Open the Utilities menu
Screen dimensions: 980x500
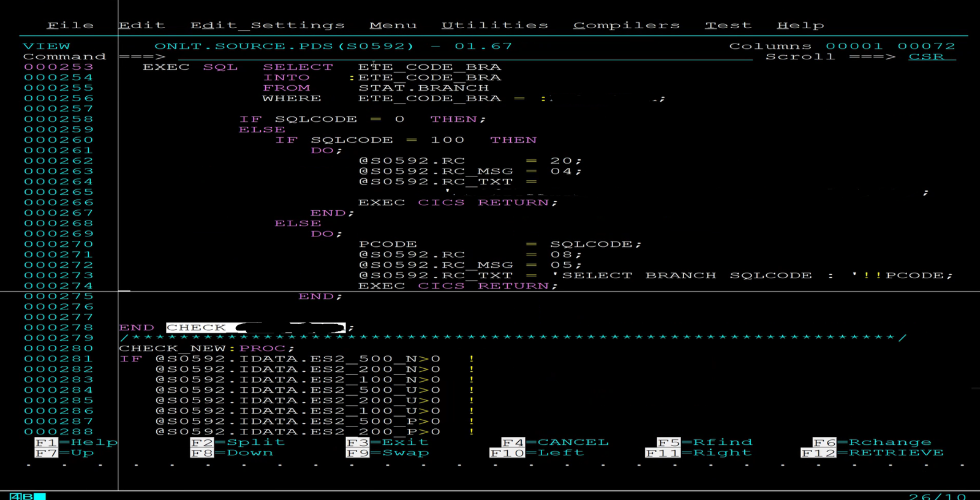(x=495, y=25)
